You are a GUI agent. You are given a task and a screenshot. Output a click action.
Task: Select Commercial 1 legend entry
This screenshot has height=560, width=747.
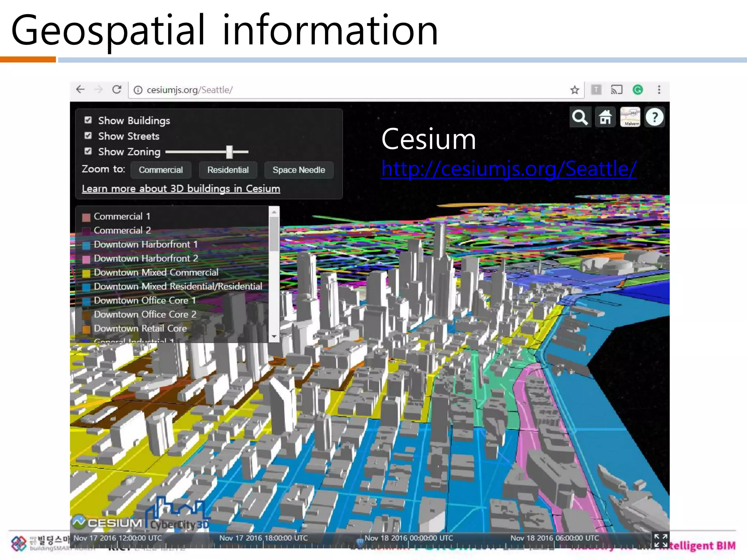coord(122,216)
